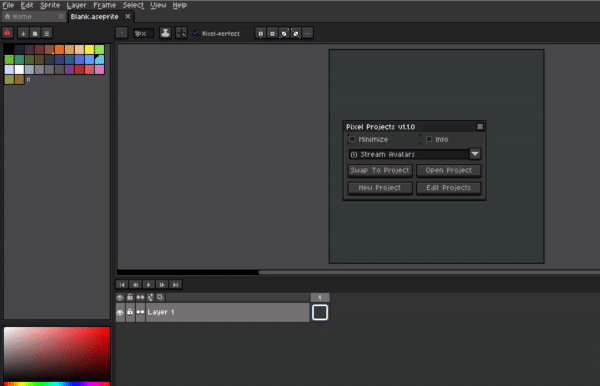600x386 pixels.
Task: Pick the white palette swatch
Action: [19, 70]
